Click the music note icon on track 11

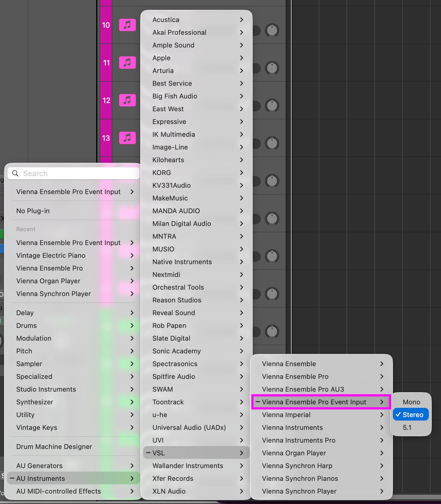[127, 63]
